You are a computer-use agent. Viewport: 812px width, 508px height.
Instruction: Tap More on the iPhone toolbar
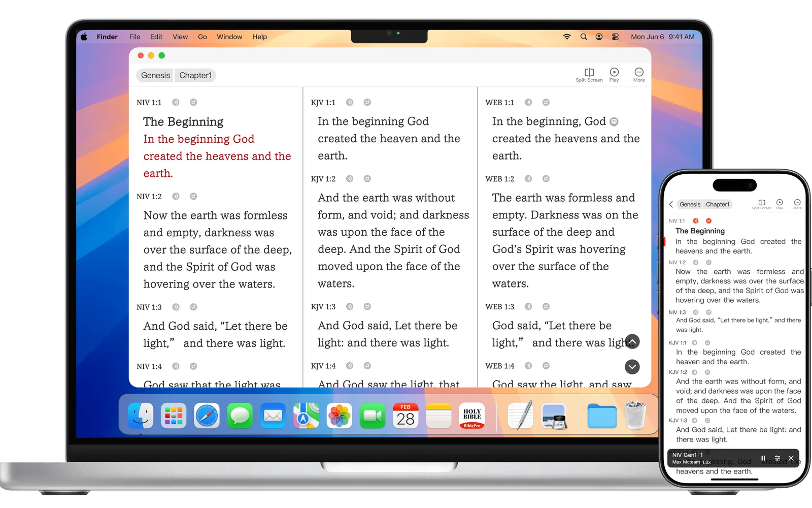797,204
